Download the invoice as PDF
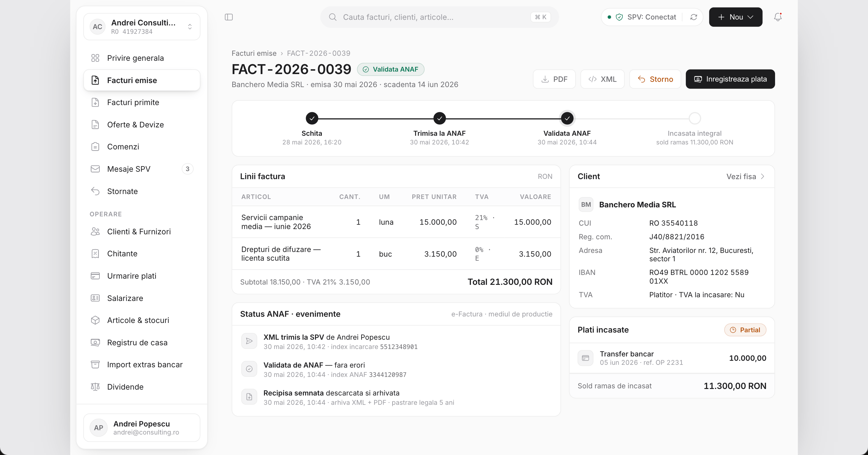This screenshot has width=868, height=455. click(554, 79)
